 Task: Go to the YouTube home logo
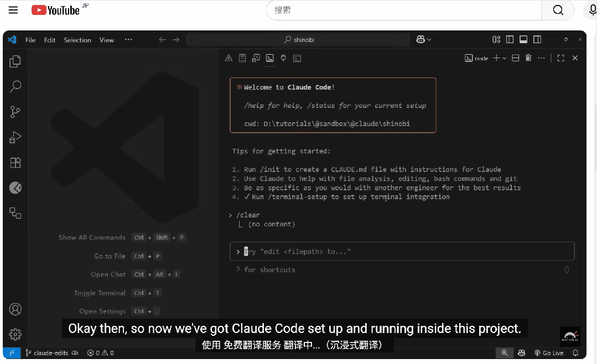coord(55,10)
